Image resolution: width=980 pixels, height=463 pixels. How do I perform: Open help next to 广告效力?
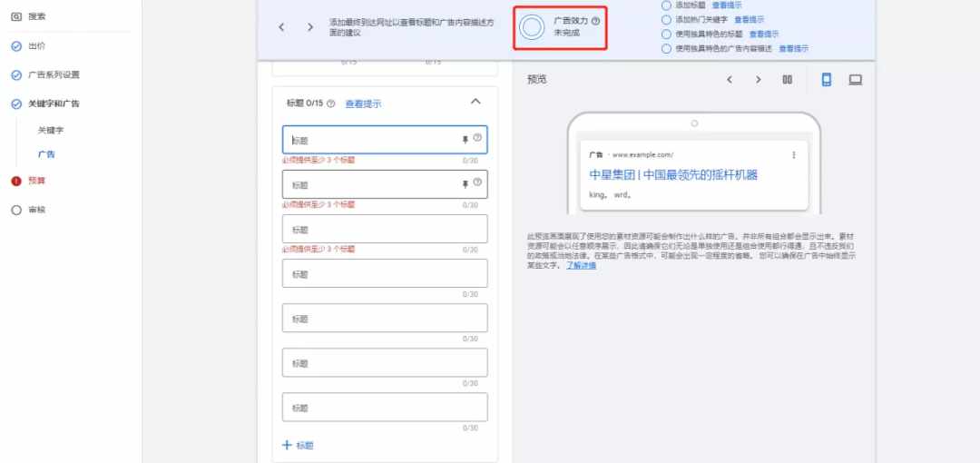[x=595, y=20]
